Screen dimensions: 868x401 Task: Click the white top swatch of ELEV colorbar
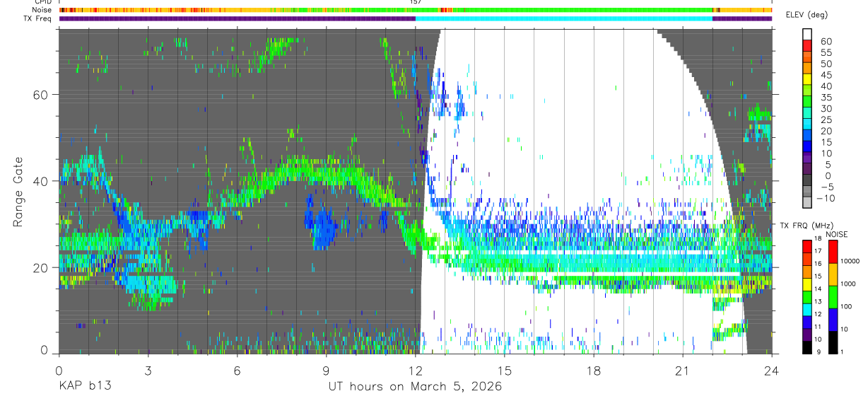click(x=808, y=34)
